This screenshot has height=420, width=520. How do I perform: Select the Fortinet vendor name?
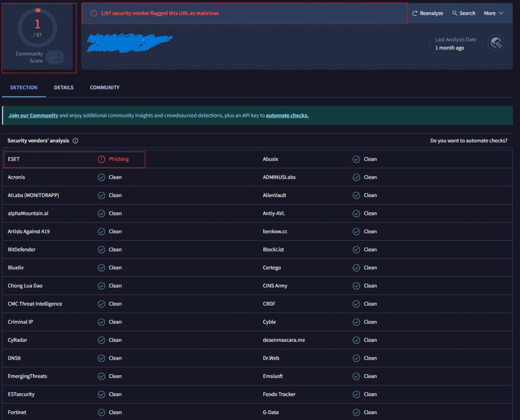[17, 412]
